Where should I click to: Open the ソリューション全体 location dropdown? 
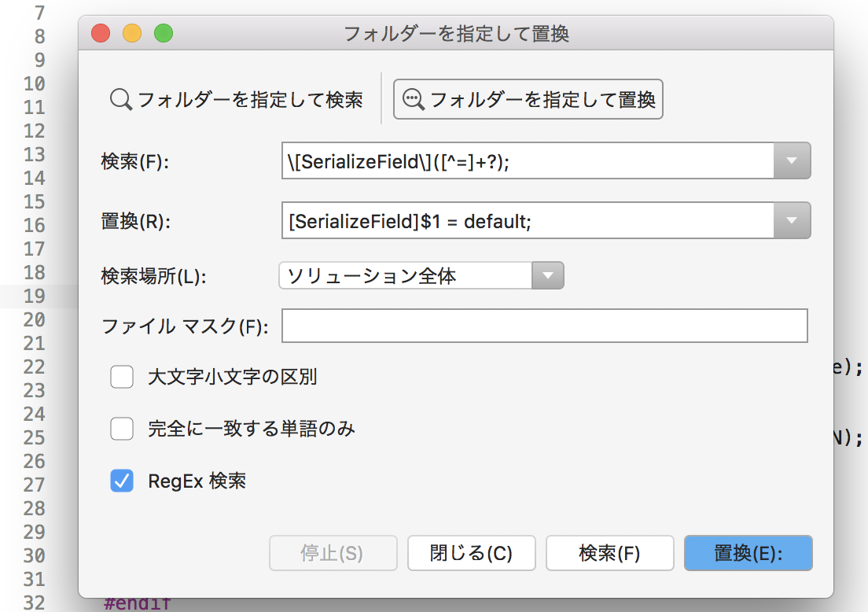click(548, 276)
